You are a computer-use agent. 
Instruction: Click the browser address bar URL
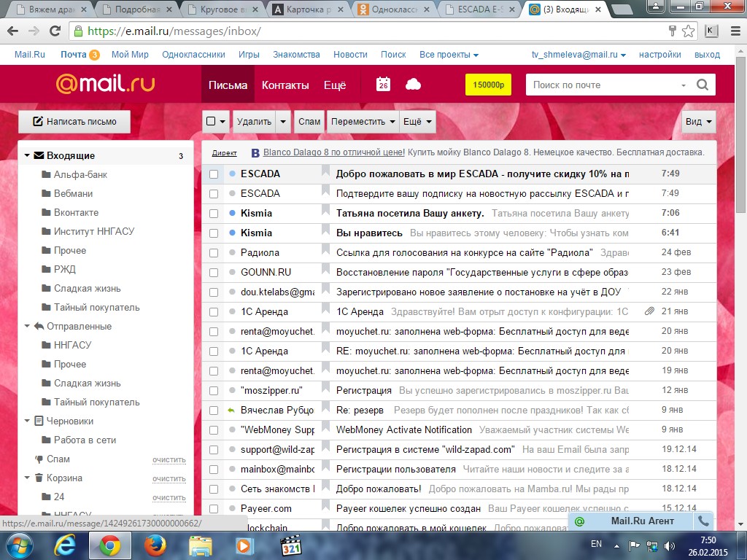click(174, 31)
